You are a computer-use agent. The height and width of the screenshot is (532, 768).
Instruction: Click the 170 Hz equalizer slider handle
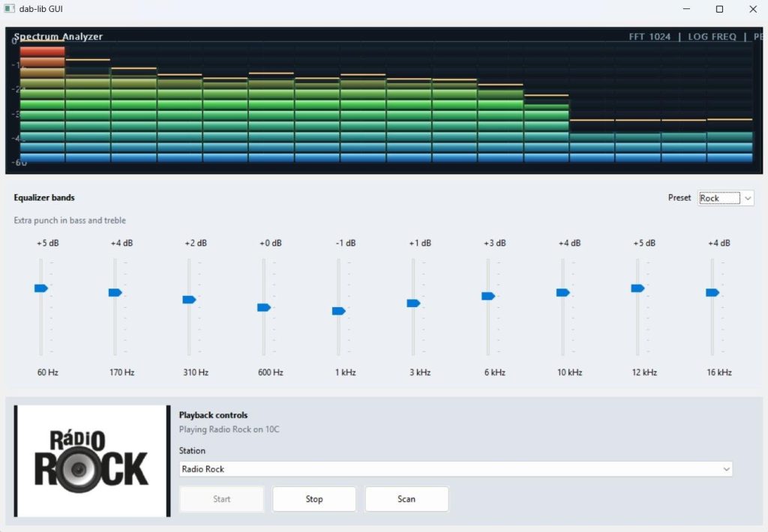tap(115, 293)
